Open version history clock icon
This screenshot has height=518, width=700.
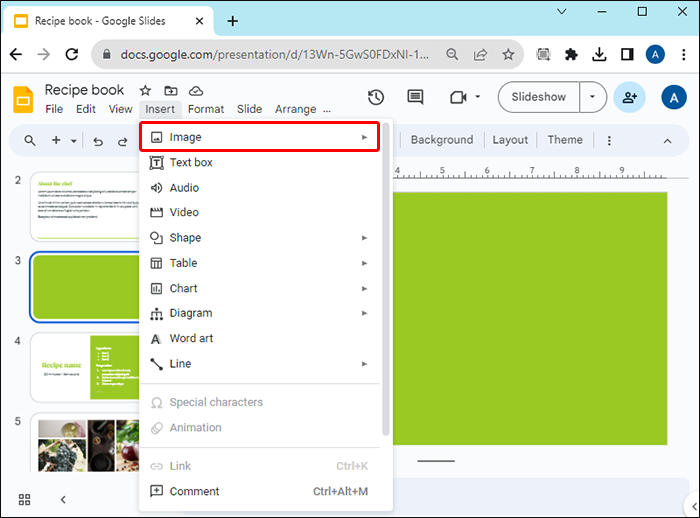376,97
